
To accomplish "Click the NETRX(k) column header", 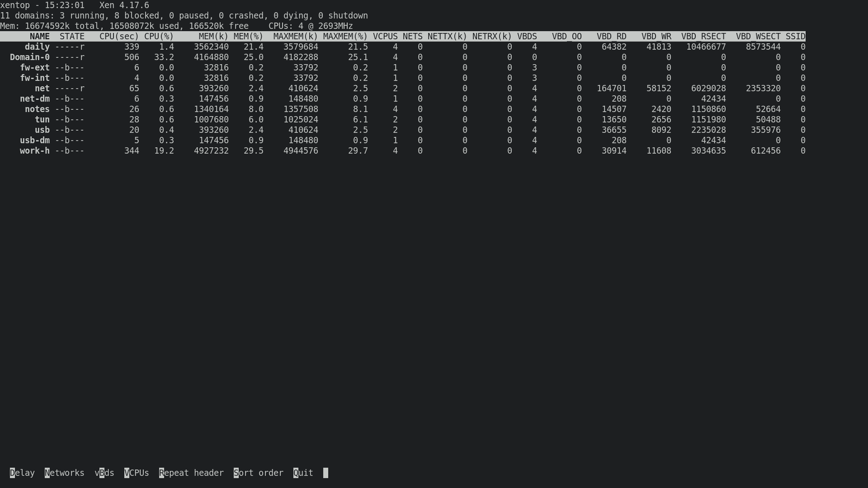I will pyautogui.click(x=492, y=36).
